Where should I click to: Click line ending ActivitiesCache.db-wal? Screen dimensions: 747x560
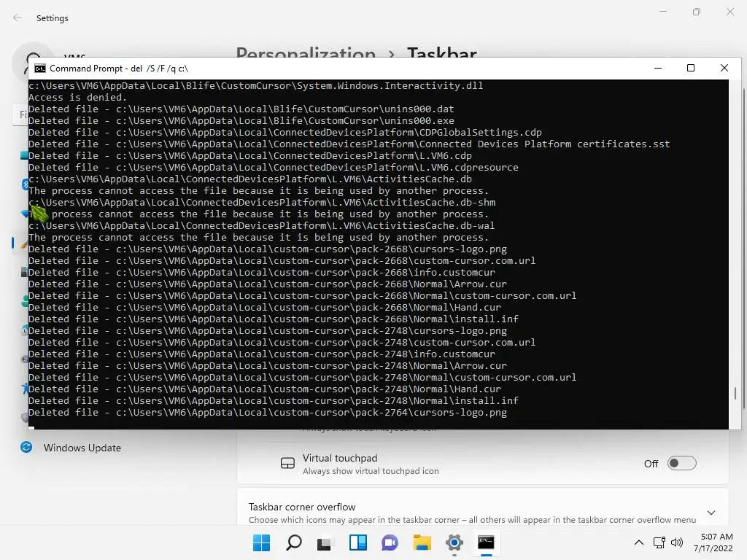pos(262,226)
